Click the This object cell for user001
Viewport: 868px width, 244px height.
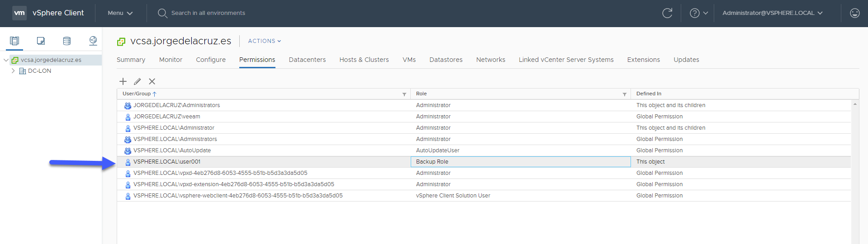click(740, 162)
